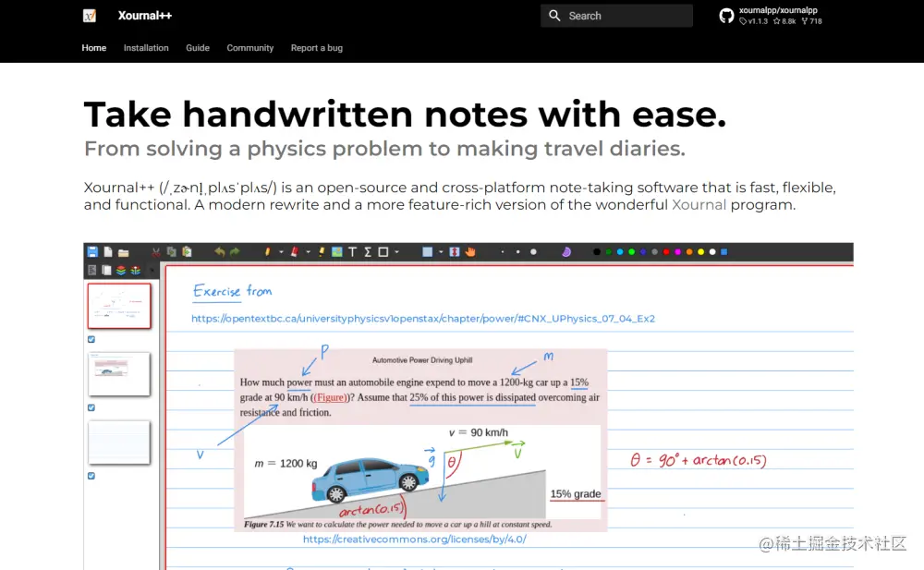Open the Community tab

click(x=249, y=48)
